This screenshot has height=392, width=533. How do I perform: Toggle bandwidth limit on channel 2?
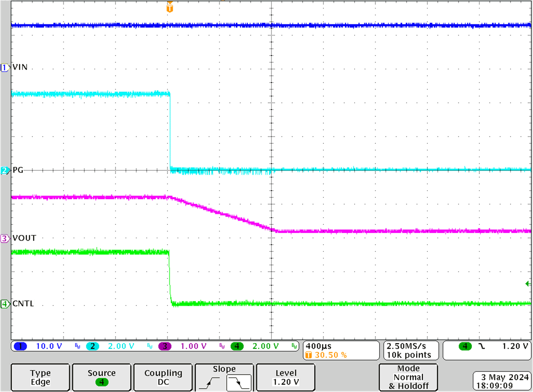point(149,346)
